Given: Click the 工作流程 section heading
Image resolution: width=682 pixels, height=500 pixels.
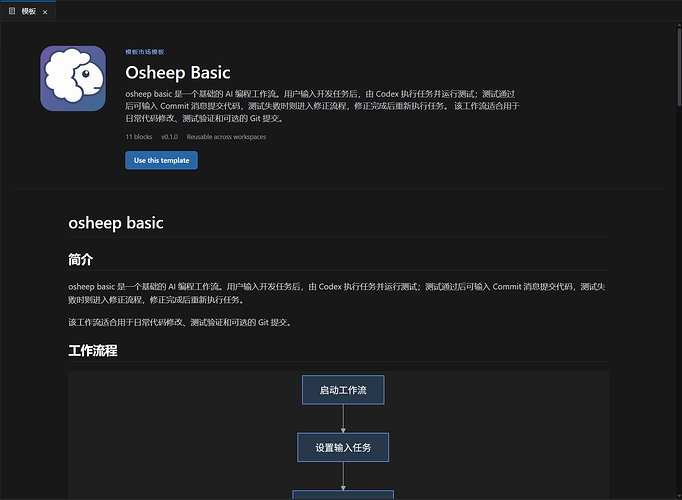Looking at the screenshot, I should coord(93,350).
